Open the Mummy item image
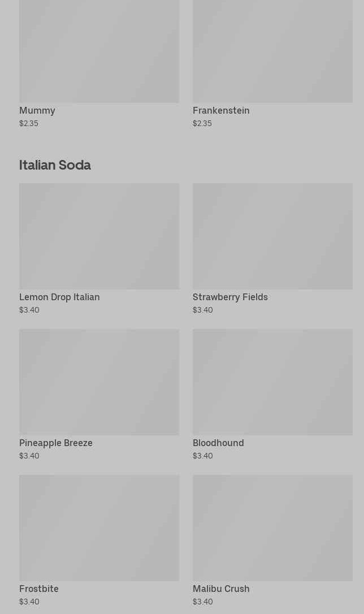The width and height of the screenshot is (364, 614). point(99,51)
